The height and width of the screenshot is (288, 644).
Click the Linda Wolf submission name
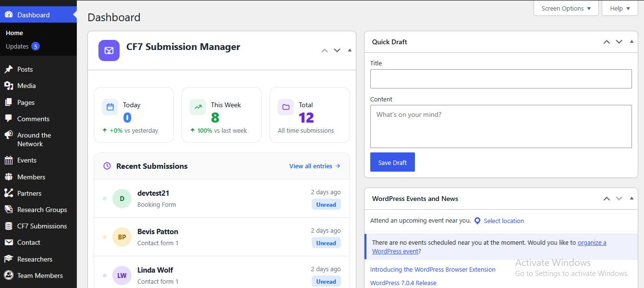click(155, 270)
